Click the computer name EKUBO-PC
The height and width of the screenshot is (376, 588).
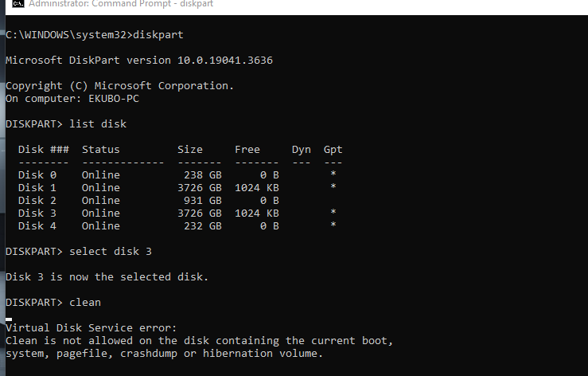pyautogui.click(x=114, y=99)
